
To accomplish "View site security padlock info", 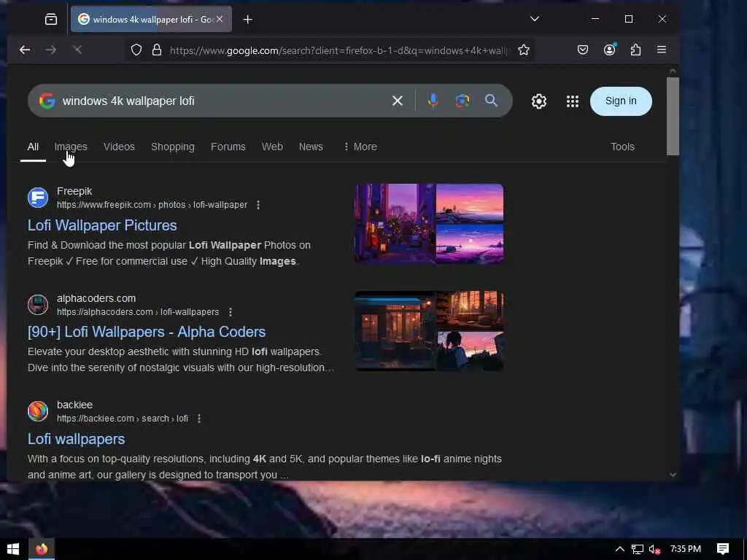I will (x=157, y=50).
